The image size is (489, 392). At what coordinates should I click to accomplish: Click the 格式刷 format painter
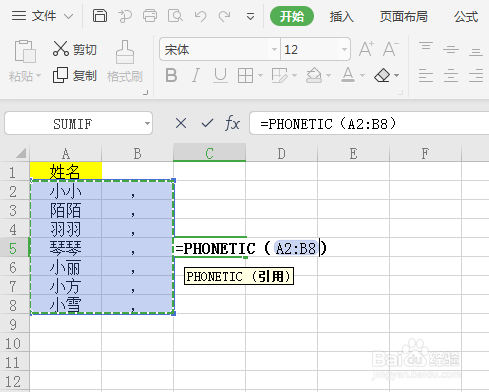(x=125, y=62)
